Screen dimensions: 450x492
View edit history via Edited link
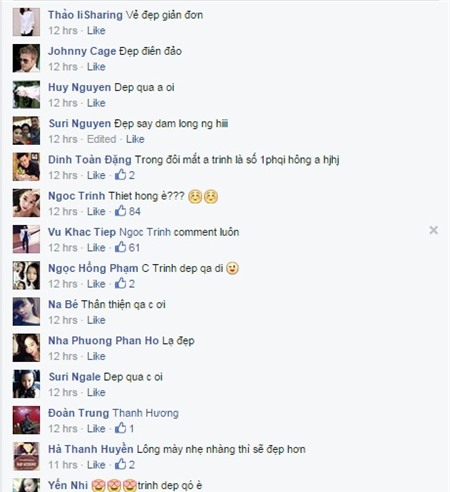coord(101,139)
